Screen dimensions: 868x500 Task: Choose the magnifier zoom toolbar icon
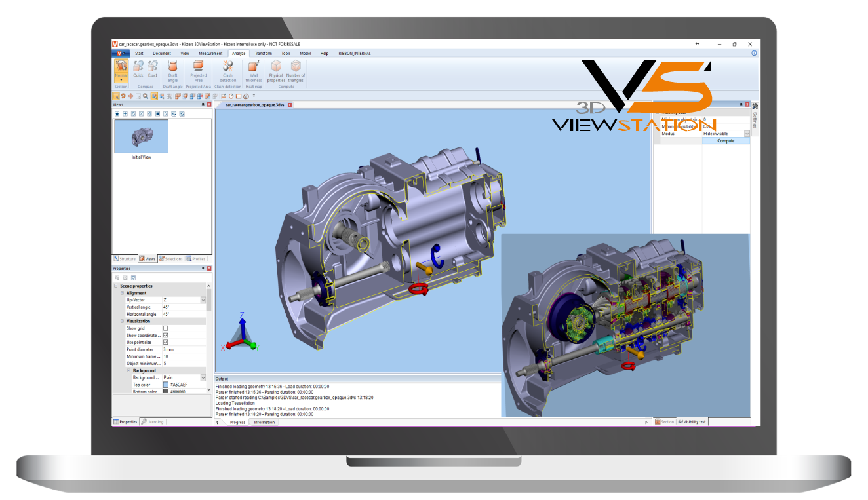(145, 96)
